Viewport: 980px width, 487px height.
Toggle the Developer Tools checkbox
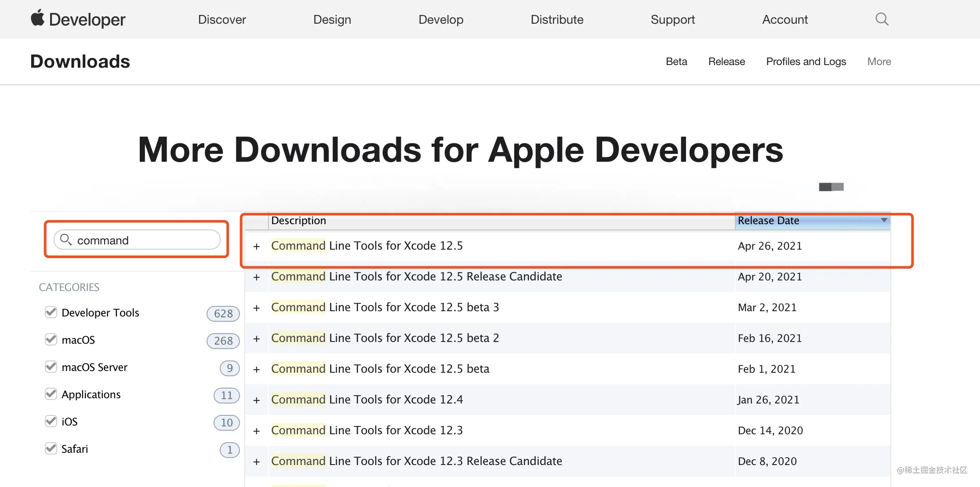(x=51, y=312)
